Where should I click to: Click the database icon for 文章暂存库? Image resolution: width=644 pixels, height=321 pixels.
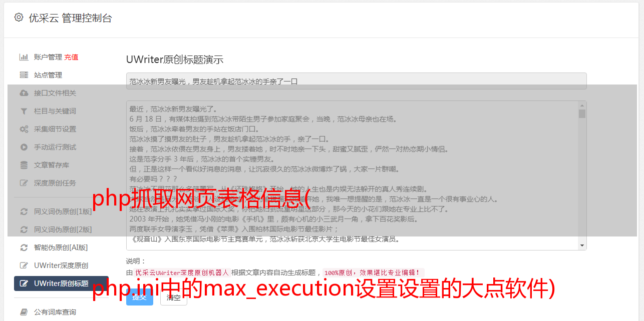tap(24, 165)
